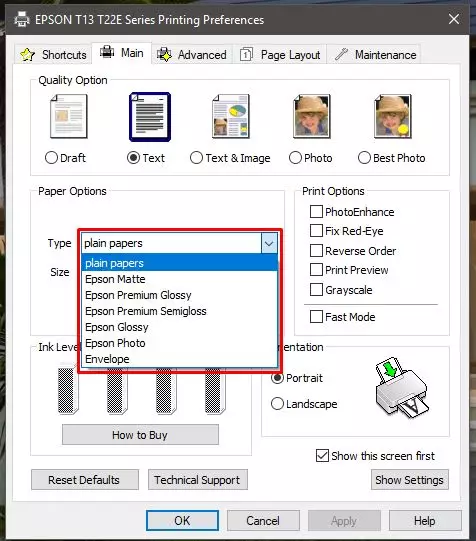Open the How to Buy button
The image size is (476, 541).
[x=140, y=435]
